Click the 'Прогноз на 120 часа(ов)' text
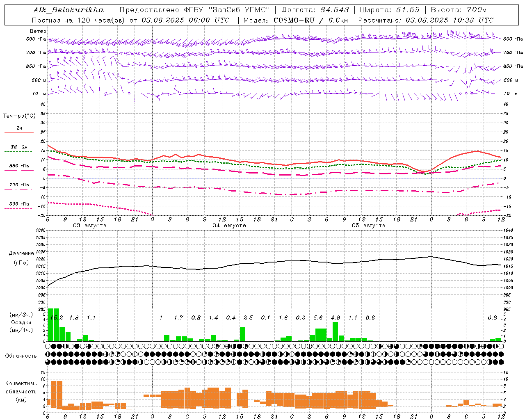This screenshot has height=420, width=525. [x=79, y=20]
